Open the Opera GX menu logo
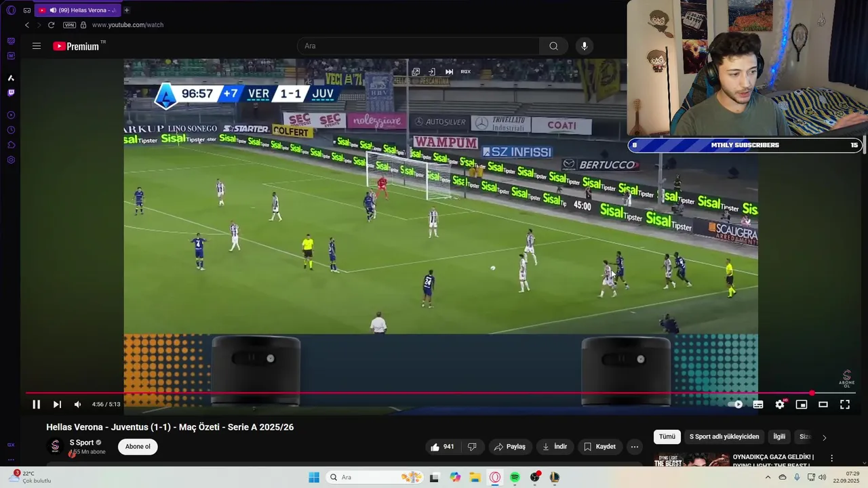868x488 pixels. coord(11,10)
